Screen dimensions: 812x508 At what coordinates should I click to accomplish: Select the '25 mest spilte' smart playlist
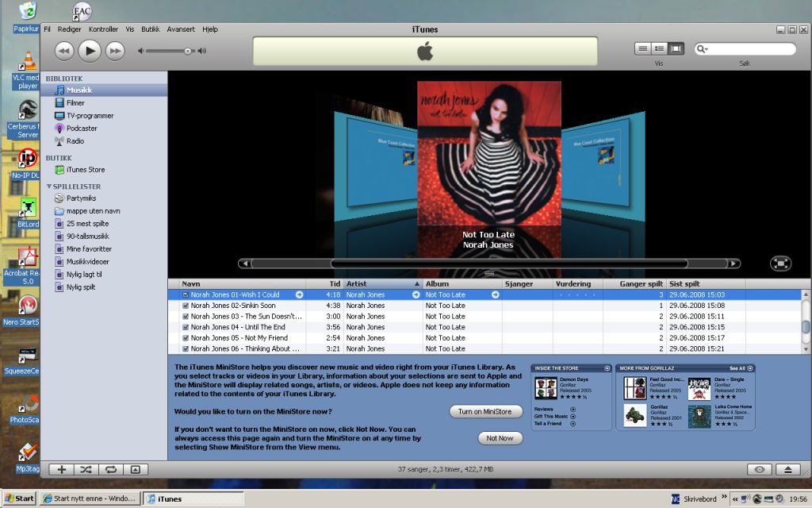click(x=87, y=223)
